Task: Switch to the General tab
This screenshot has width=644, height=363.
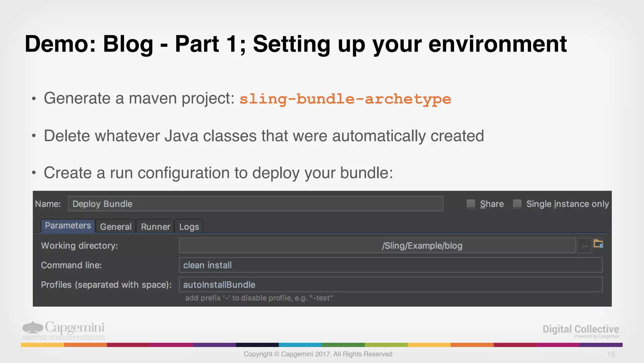Action: pyautogui.click(x=116, y=227)
